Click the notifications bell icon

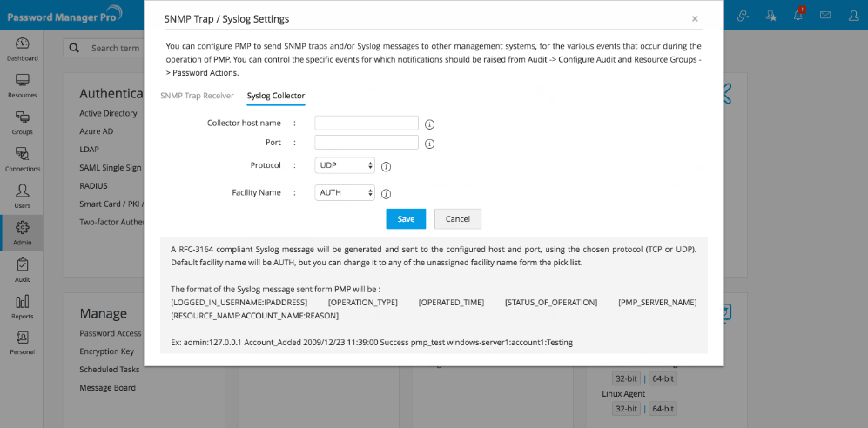797,15
